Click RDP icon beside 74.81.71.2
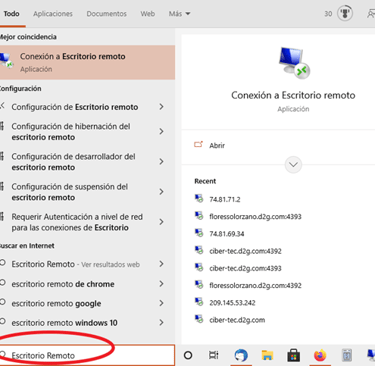The height and width of the screenshot is (366, 375). [199, 199]
